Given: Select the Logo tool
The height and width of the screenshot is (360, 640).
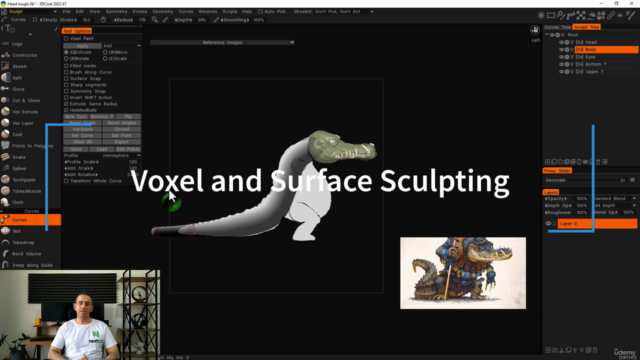Looking at the screenshot, I should [x=17, y=44].
